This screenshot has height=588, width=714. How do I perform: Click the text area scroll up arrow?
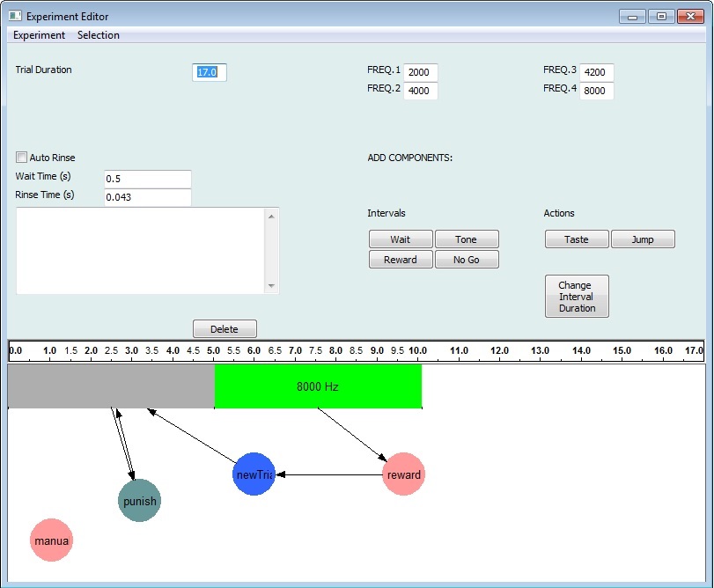(x=271, y=217)
